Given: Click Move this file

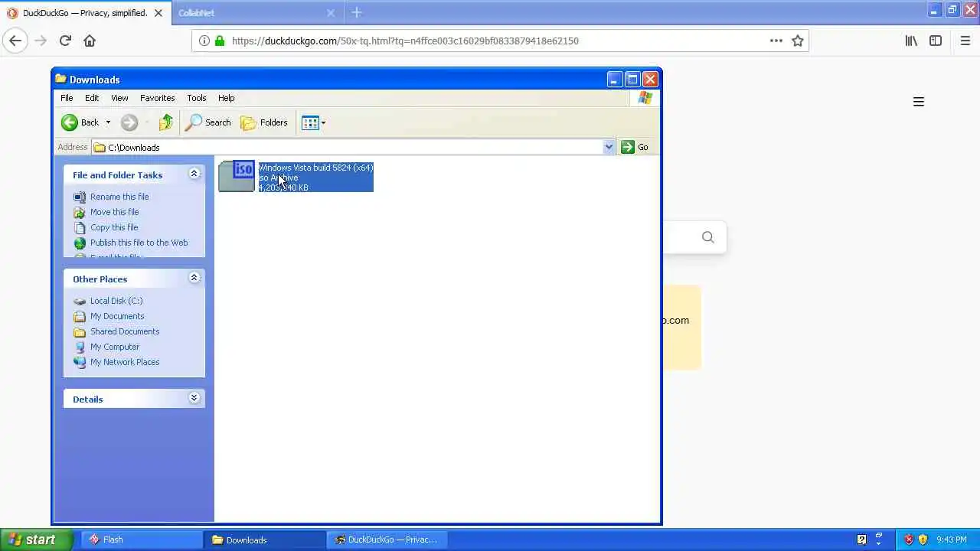Looking at the screenshot, I should (x=114, y=212).
